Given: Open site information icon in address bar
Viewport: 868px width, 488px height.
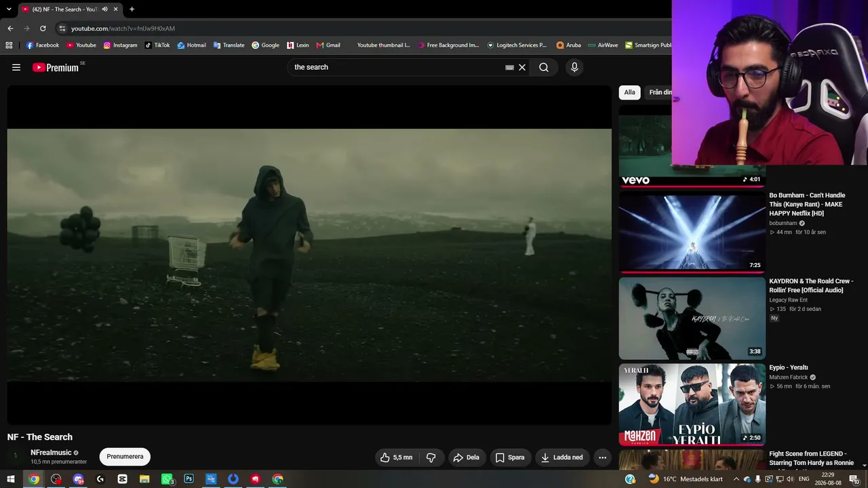Looking at the screenshot, I should click(x=62, y=28).
